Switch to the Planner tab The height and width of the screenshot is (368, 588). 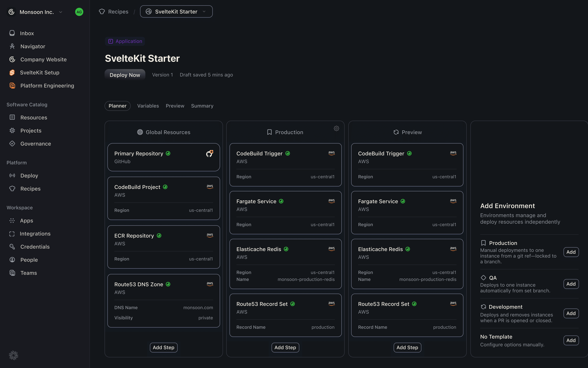pos(117,106)
